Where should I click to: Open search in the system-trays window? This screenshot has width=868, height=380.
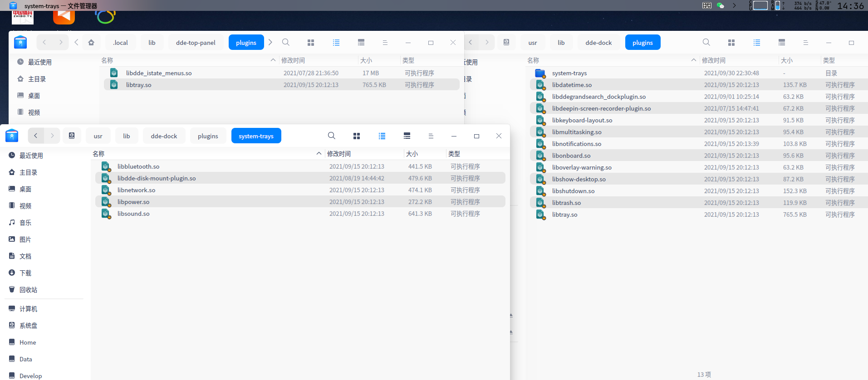[332, 136]
